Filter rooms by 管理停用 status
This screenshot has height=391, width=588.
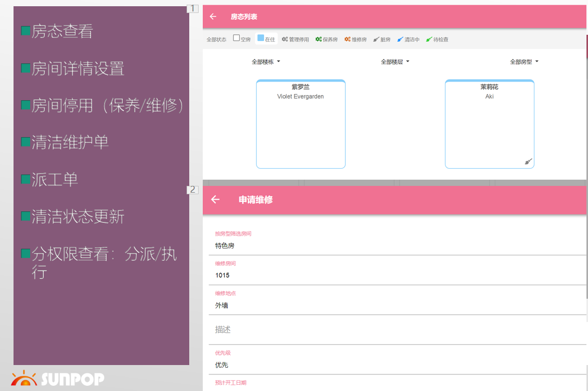pos(295,39)
